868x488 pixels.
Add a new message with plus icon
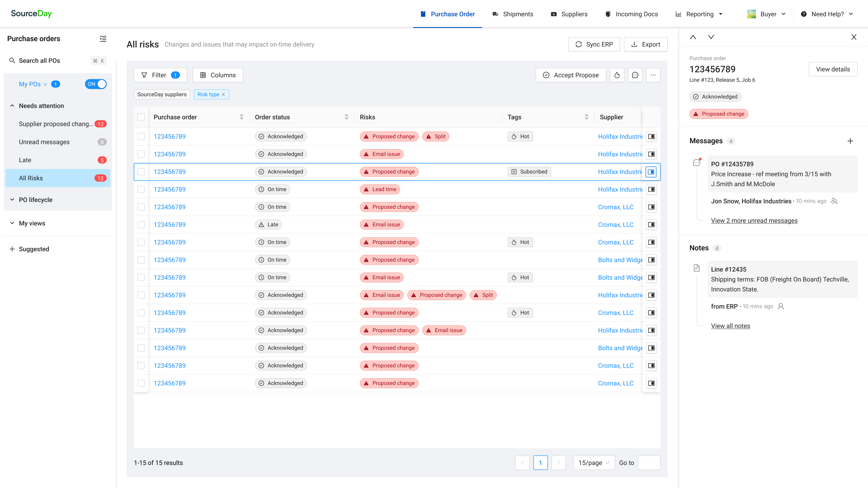[850, 141]
